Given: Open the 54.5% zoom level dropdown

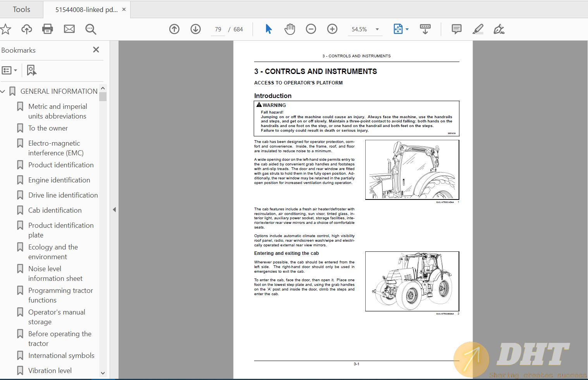Looking at the screenshot, I should coord(377,29).
